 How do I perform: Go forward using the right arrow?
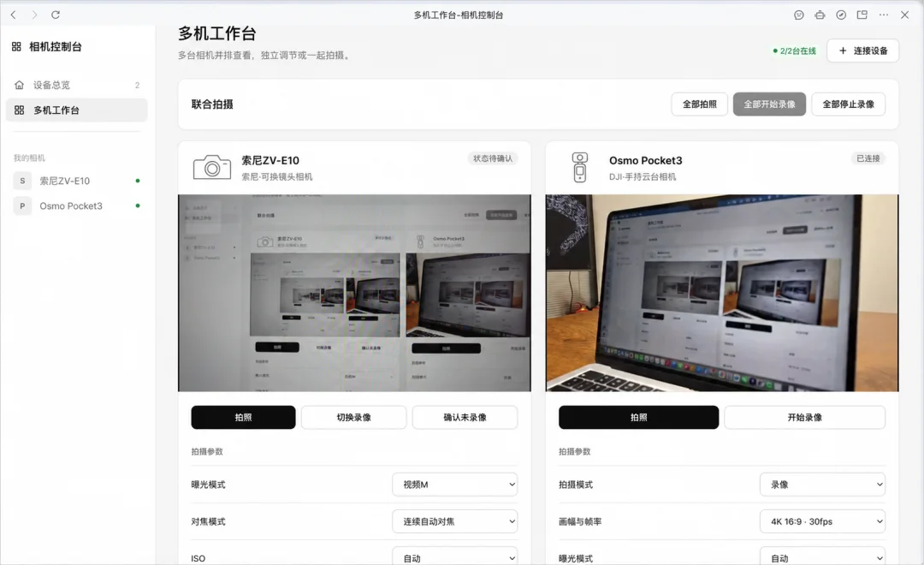click(34, 15)
